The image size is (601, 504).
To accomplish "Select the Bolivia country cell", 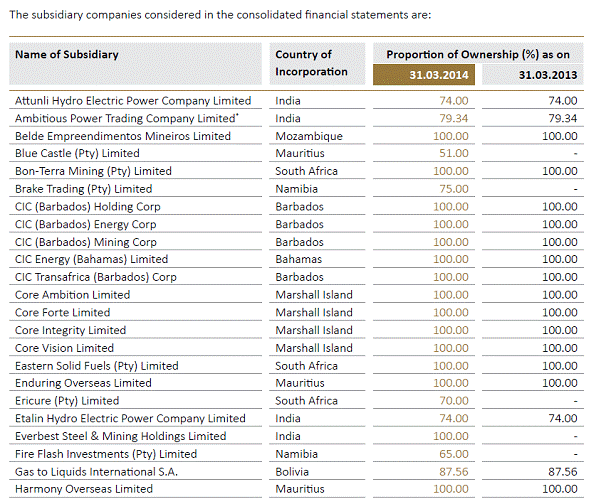I will pyautogui.click(x=293, y=471).
